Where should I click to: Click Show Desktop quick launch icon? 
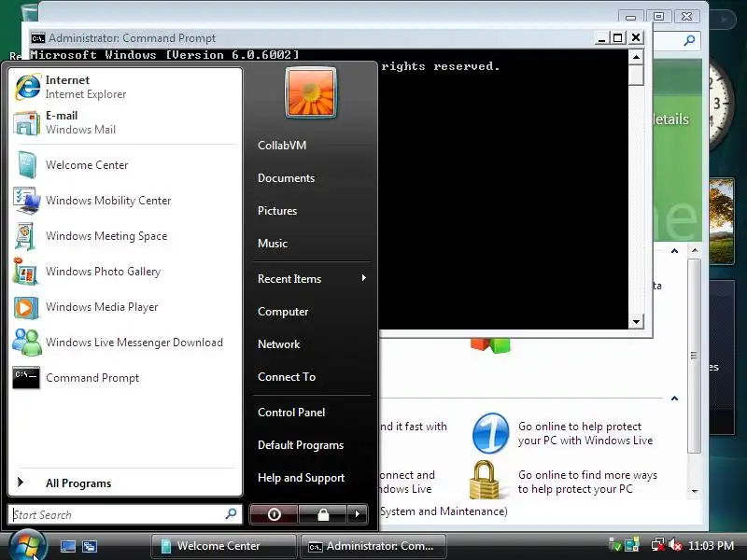[67, 546]
